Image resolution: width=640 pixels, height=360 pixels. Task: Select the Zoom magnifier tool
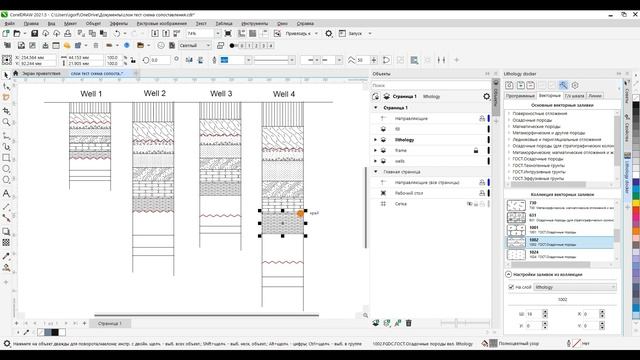(x=6, y=122)
